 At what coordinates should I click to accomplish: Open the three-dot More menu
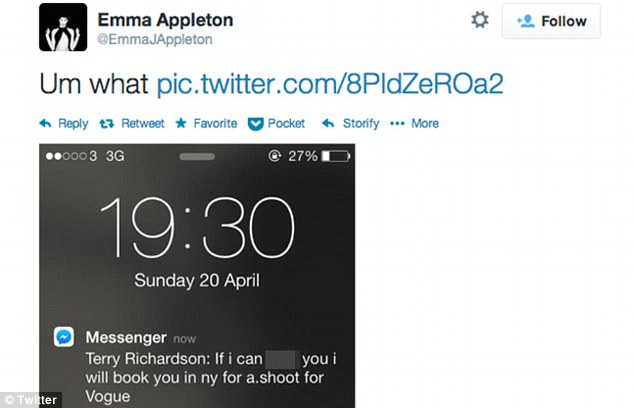[x=397, y=123]
